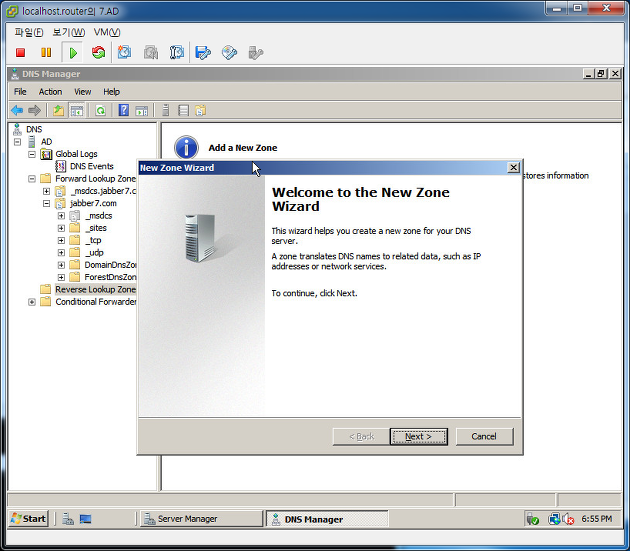
Task: Click the network tray icon
Action: 554,519
